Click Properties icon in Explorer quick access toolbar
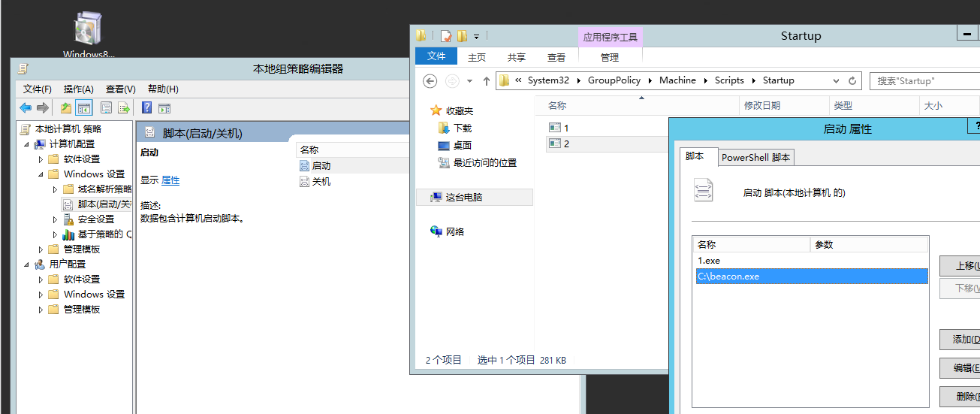This screenshot has height=414, width=980. [x=446, y=35]
